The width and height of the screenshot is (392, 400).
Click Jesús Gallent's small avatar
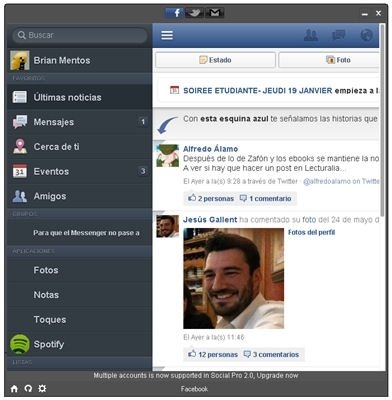[x=167, y=226]
